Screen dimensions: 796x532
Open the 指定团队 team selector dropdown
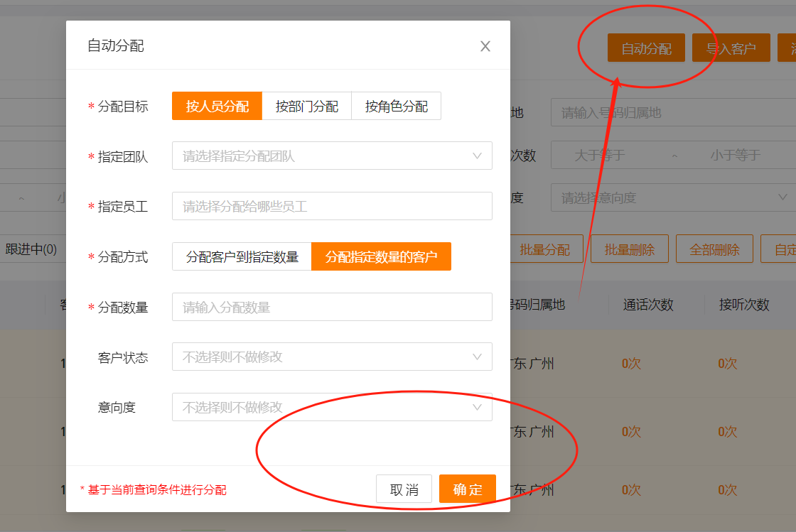(332, 156)
